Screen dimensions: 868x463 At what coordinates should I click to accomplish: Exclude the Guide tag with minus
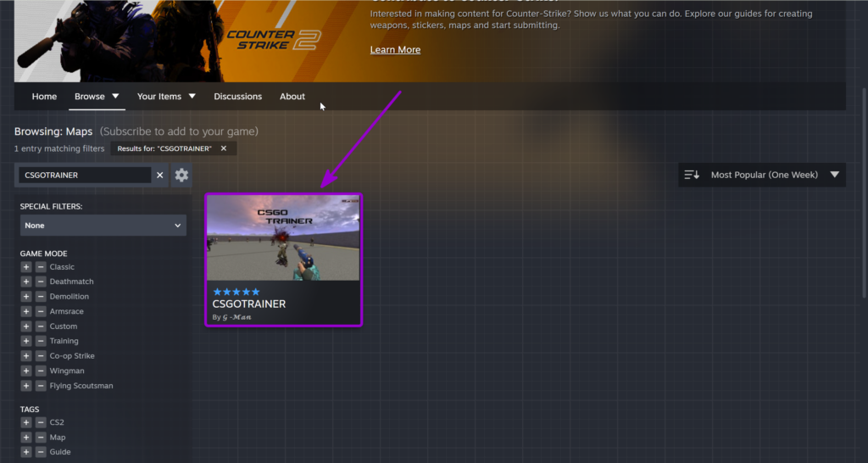coord(41,452)
